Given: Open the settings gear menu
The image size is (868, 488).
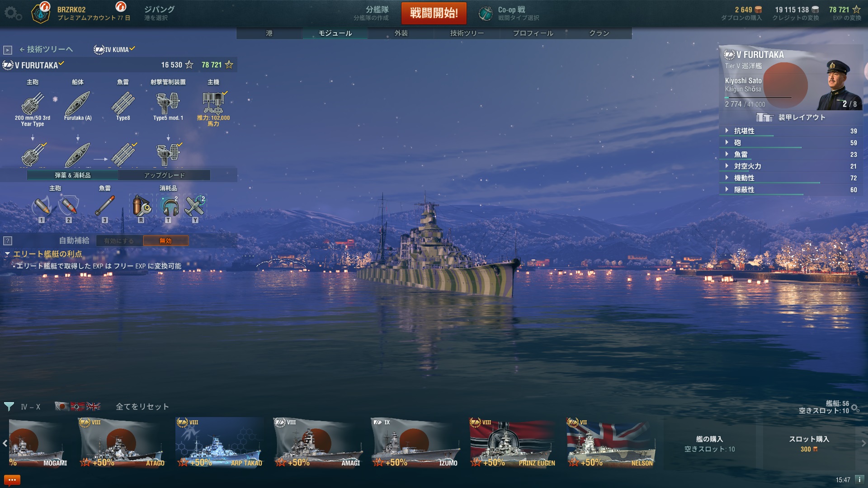Looking at the screenshot, I should pos(13,14).
